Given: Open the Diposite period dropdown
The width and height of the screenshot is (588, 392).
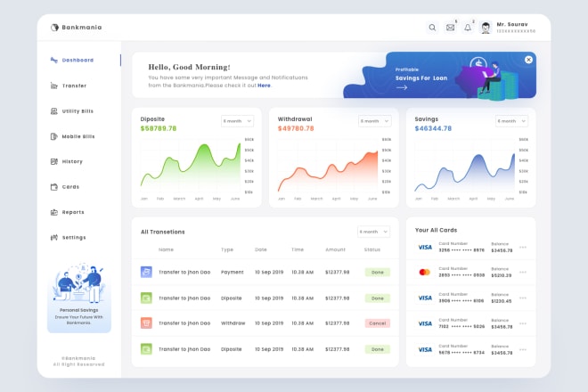Looking at the screenshot, I should 237,121.
